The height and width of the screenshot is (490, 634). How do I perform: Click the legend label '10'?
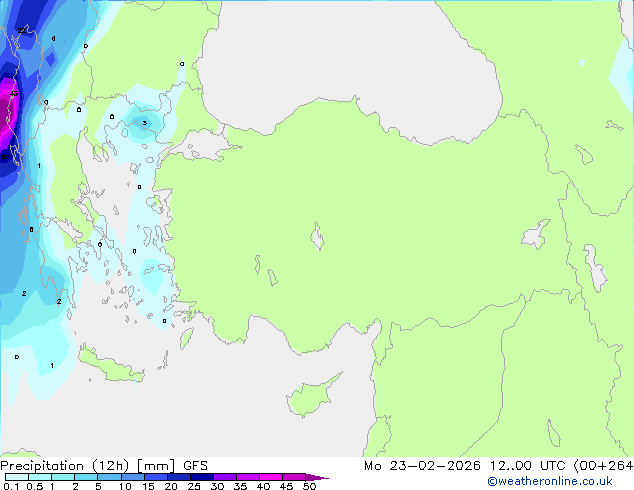125,486
